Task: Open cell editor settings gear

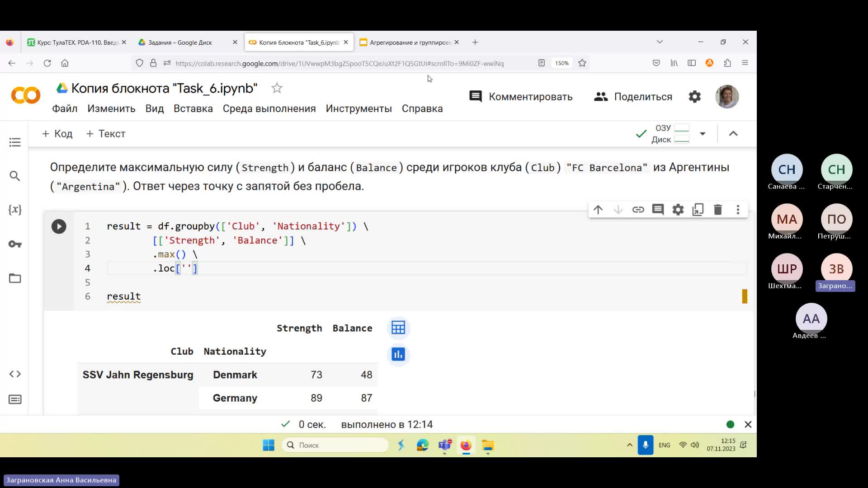Action: click(x=678, y=210)
